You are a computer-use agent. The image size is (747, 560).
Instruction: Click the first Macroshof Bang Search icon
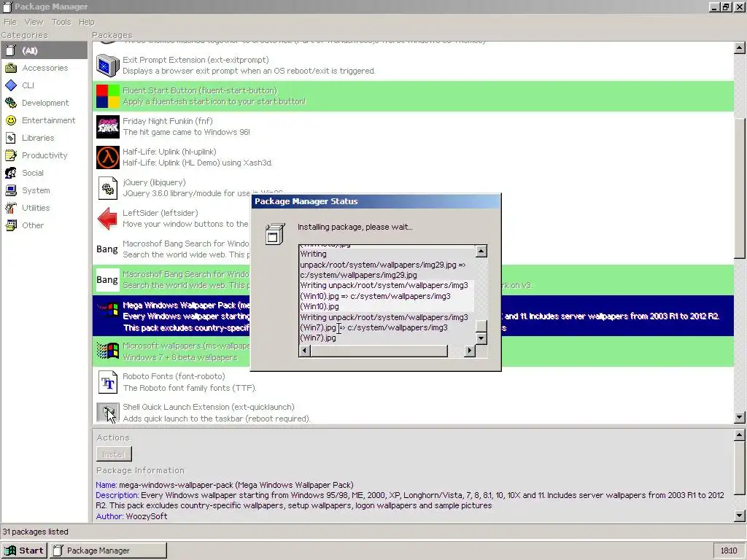[107, 249]
